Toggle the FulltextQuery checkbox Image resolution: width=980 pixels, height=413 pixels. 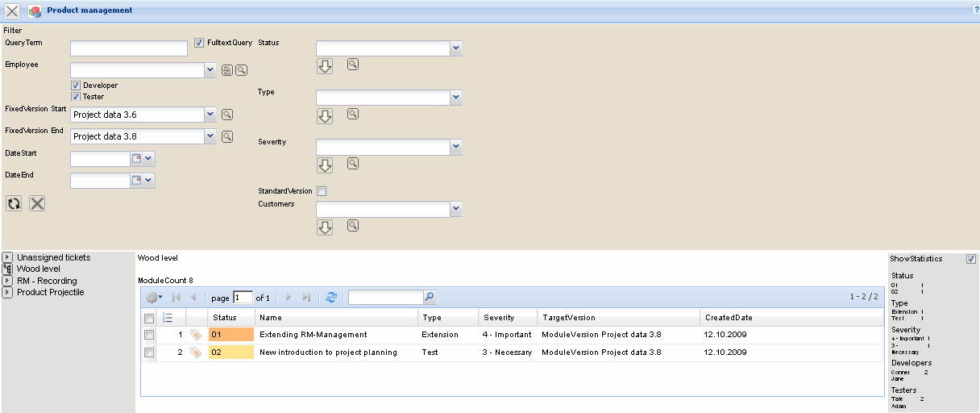coord(199,43)
